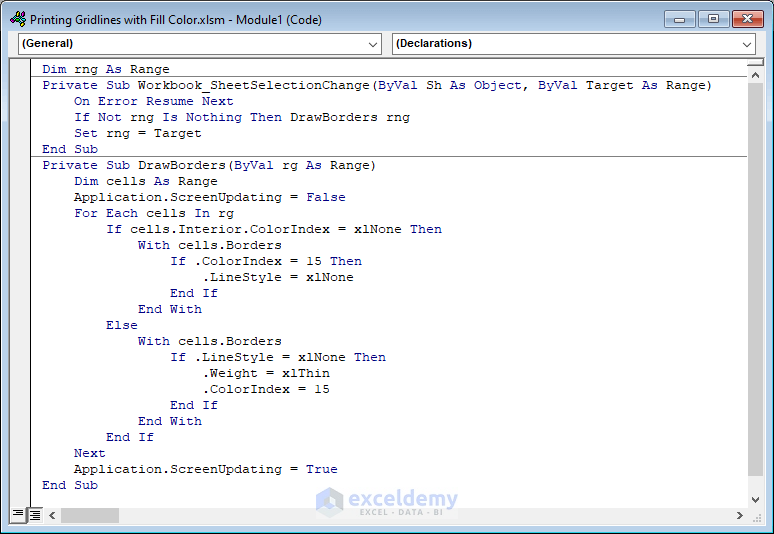Click the 'For Each cells In rg' line

[x=154, y=213]
